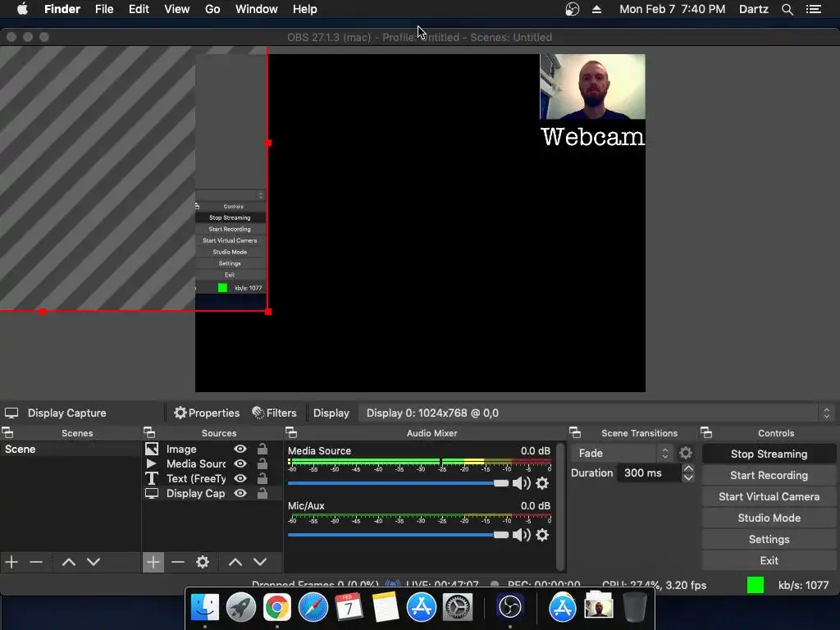Select the Image source row

click(x=212, y=449)
